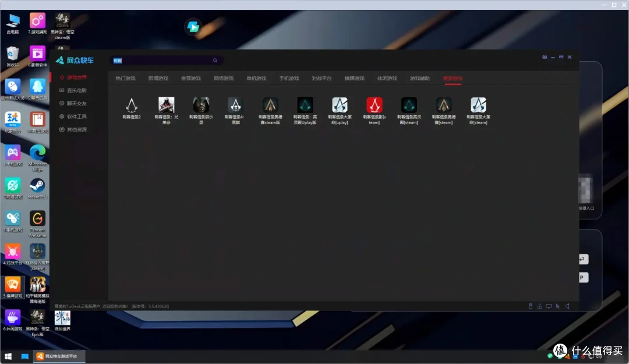
Task: Select the highlighted 搜索游戏 tab
Action: coord(453,78)
